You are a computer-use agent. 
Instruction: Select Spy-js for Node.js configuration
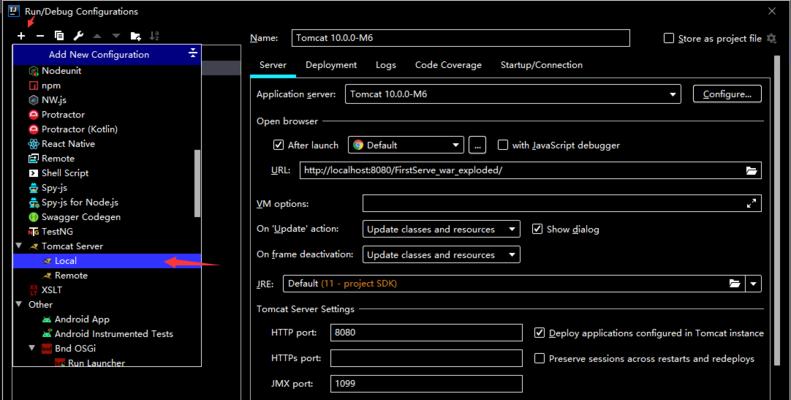pos(107,202)
